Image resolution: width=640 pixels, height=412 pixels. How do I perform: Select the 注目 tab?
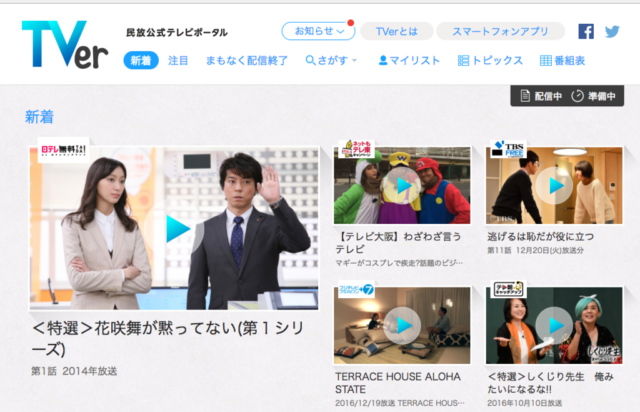pyautogui.click(x=178, y=60)
